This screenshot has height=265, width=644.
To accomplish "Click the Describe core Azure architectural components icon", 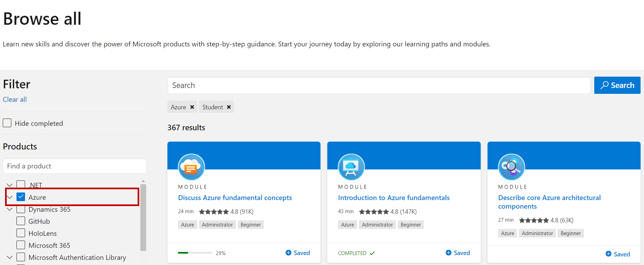I will point(511,167).
